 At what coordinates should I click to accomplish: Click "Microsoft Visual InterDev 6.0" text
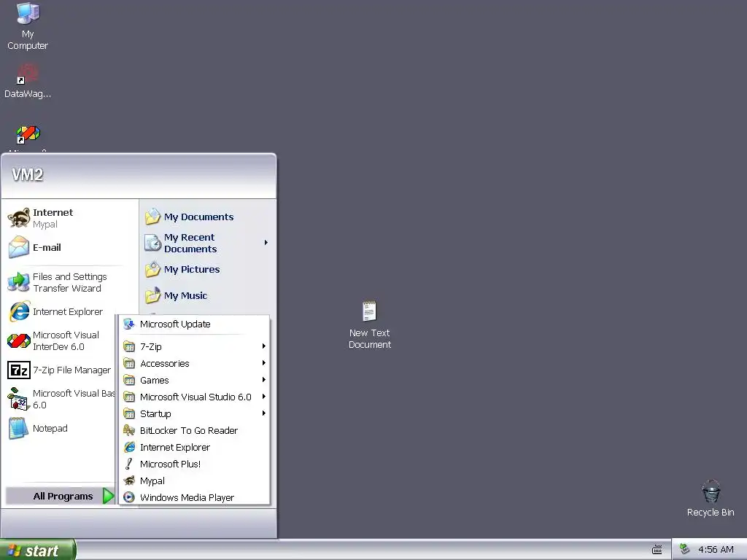coord(66,341)
